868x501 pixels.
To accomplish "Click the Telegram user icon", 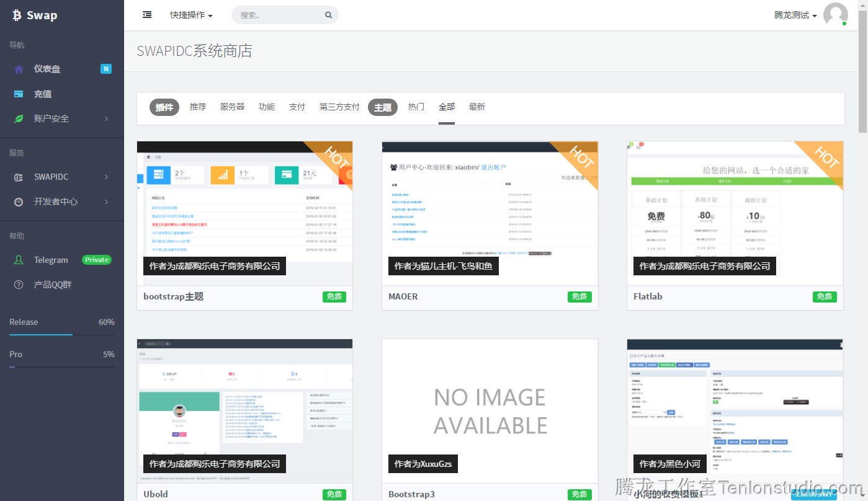I will pos(19,260).
